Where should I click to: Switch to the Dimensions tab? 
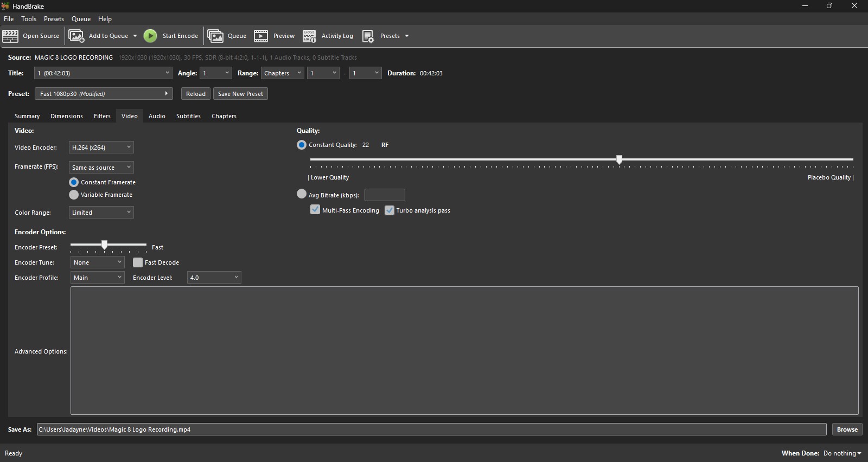tap(67, 116)
